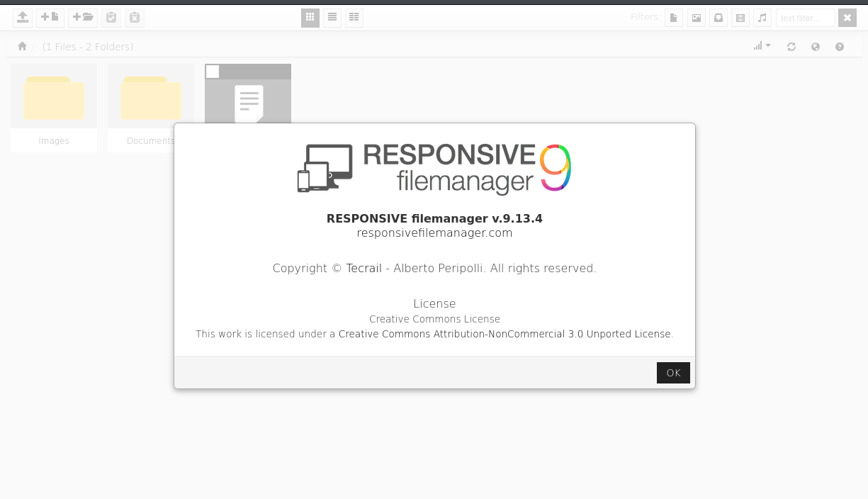The width and height of the screenshot is (868, 499).
Task: Go to home root folder icon
Action: (x=22, y=46)
